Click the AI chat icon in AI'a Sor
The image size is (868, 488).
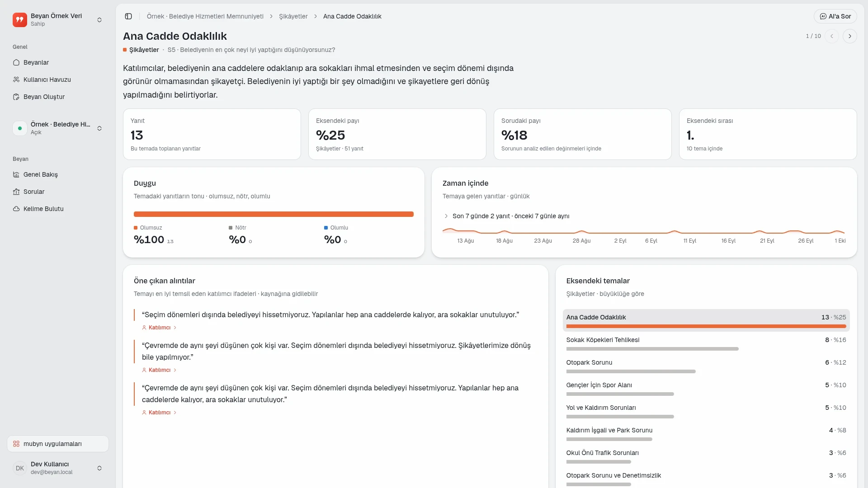[823, 16]
